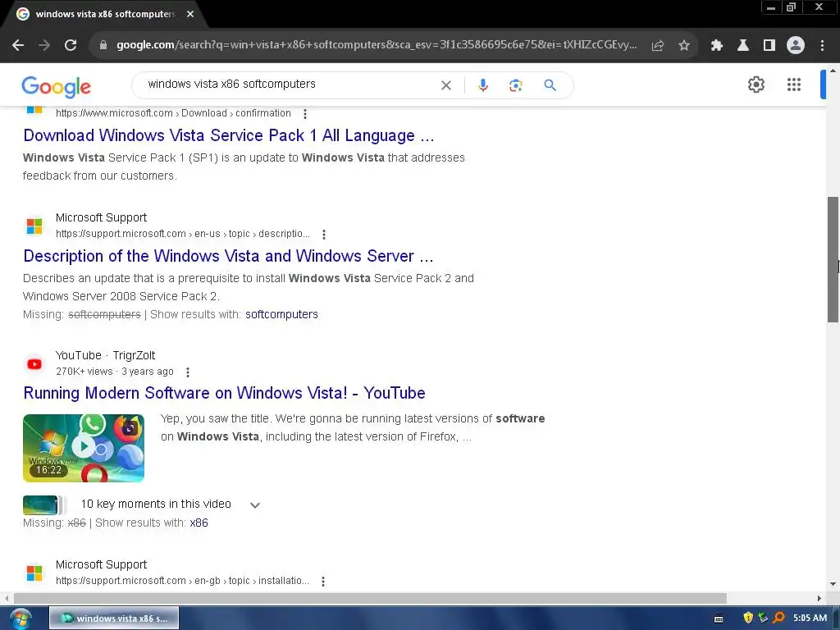Open options for Microsoft Support en-gb result

coord(323,582)
